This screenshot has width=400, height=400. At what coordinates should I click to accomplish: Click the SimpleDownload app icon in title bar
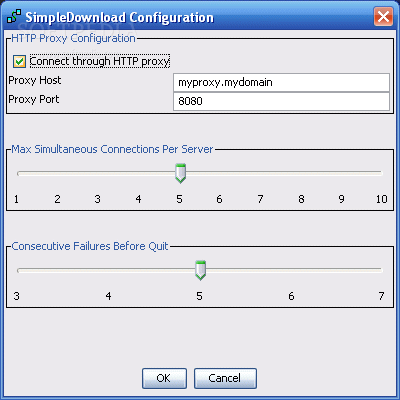point(14,17)
